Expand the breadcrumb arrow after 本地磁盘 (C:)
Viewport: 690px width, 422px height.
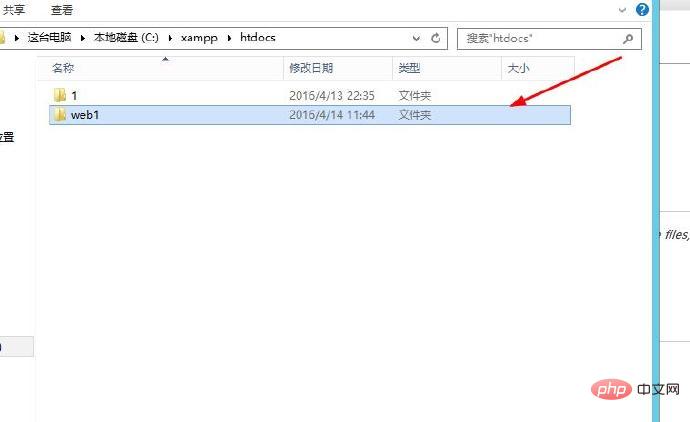click(170, 38)
